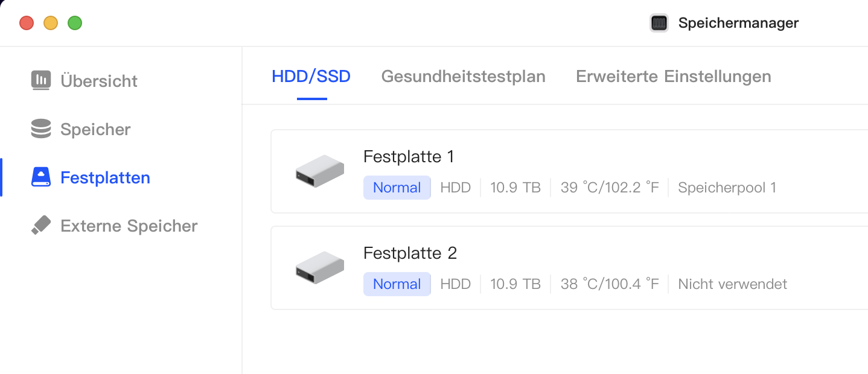Click the Externe Speicher USB icon
Image resolution: width=868 pixels, height=374 pixels.
[40, 226]
